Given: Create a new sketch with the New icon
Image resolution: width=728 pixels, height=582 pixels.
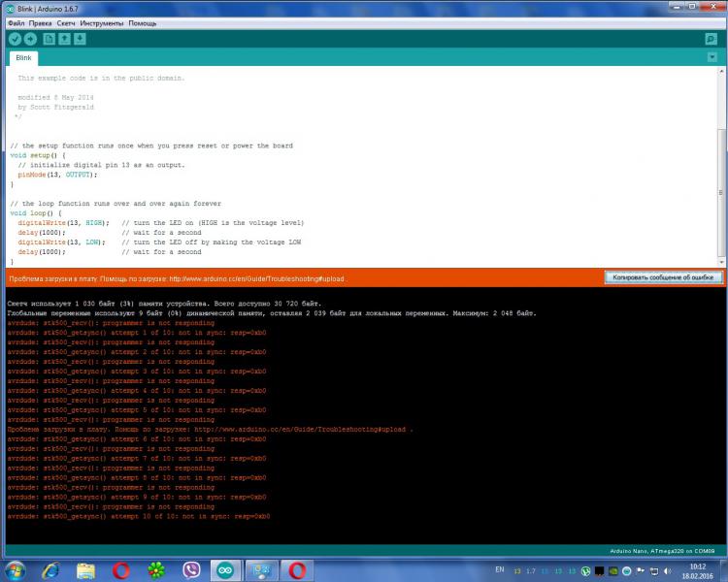Looking at the screenshot, I should tap(49, 39).
